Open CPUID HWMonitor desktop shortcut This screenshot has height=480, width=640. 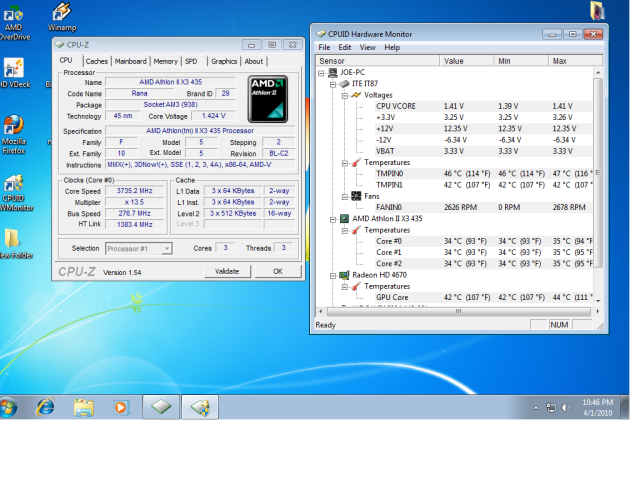(x=14, y=185)
